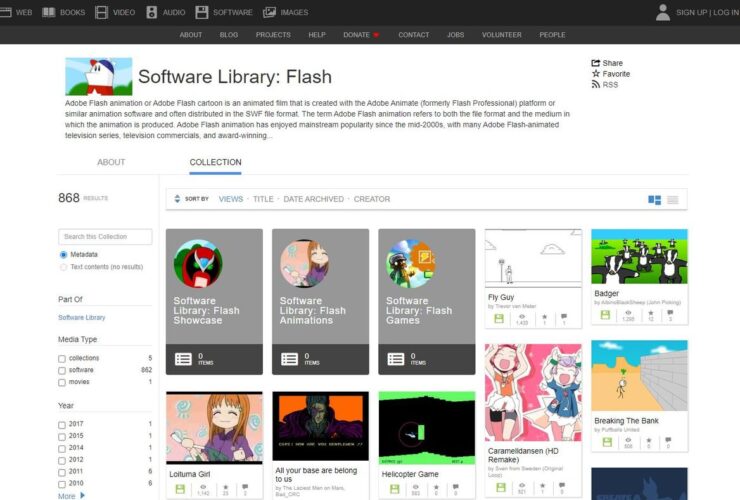Check the 2011 year filter
The image size is (740, 500).
pos(62,472)
